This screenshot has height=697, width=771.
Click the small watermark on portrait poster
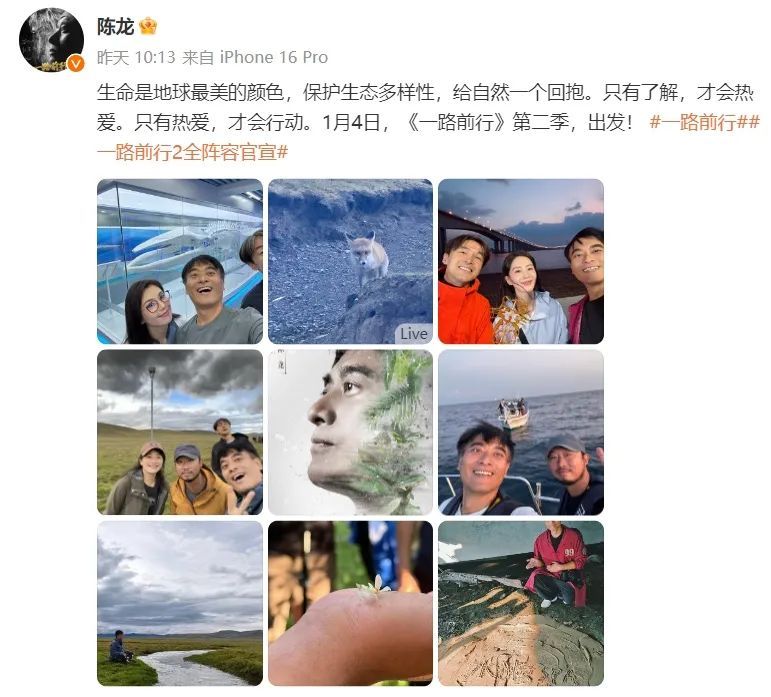point(281,362)
